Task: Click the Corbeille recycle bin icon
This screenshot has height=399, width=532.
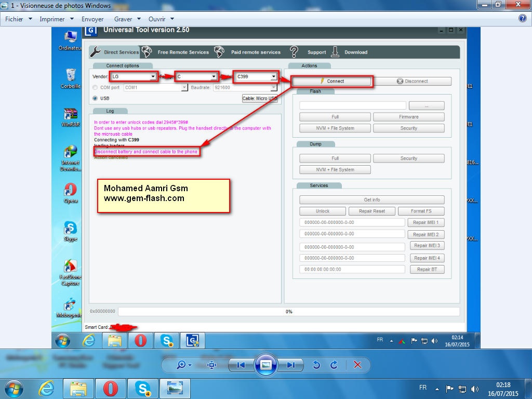Action: 71,79
